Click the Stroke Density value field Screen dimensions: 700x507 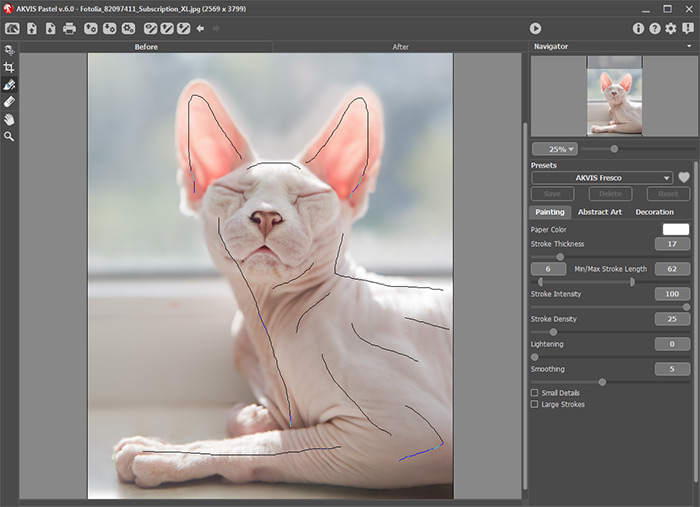672,319
